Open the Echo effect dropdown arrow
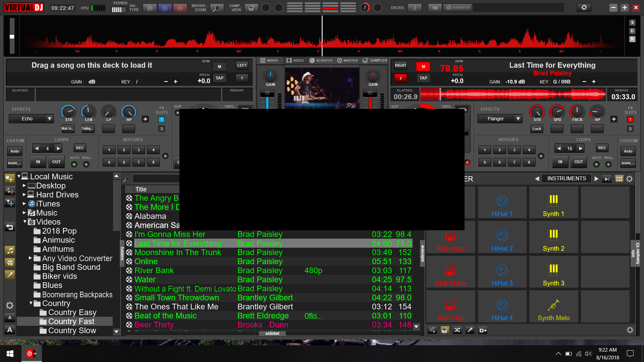The height and width of the screenshot is (362, 644). point(50,119)
